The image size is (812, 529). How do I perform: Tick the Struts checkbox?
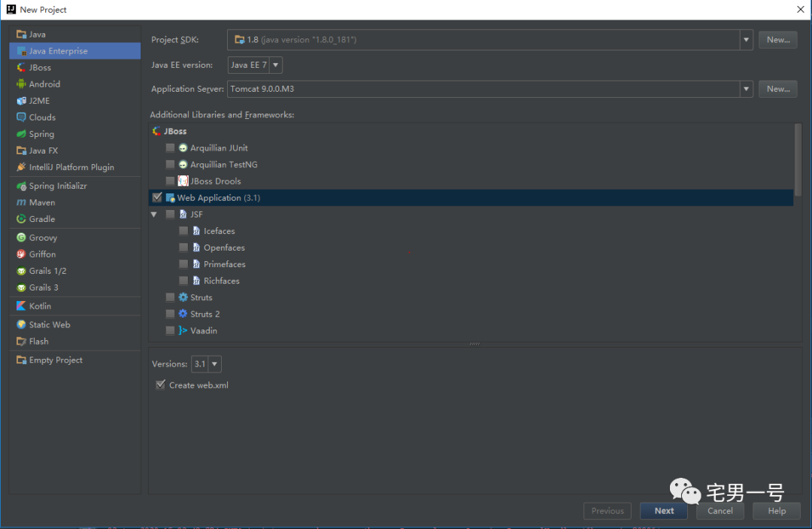pos(170,297)
